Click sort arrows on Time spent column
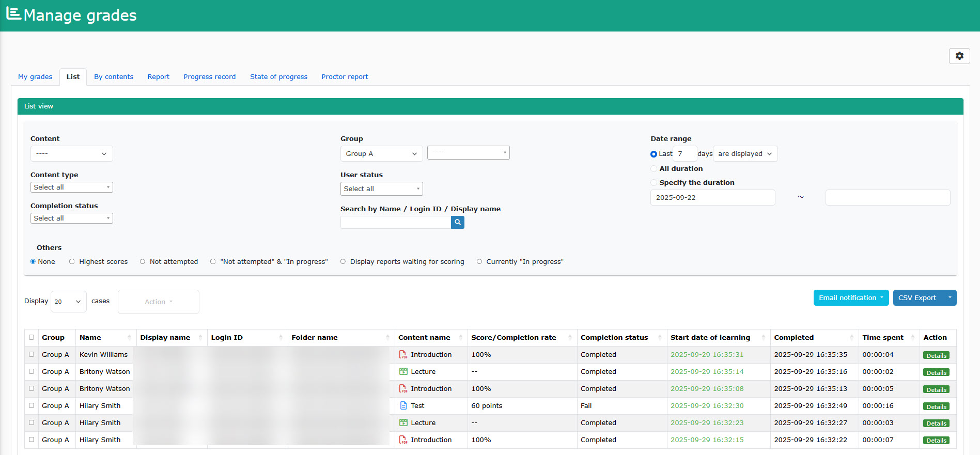The width and height of the screenshot is (980, 455). click(912, 338)
